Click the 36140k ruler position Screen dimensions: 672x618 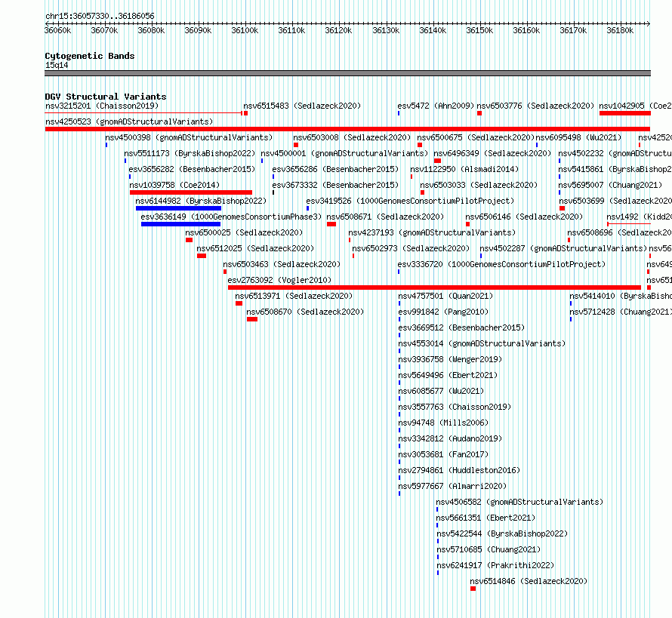(433, 30)
